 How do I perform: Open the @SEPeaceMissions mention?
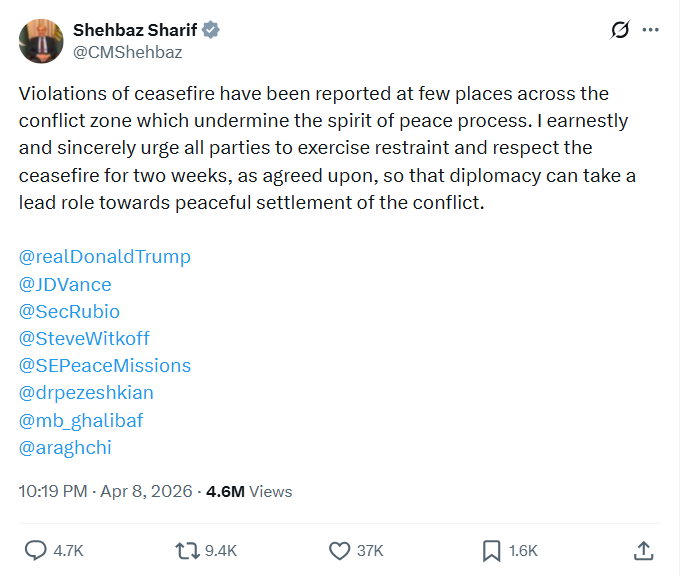(x=105, y=365)
